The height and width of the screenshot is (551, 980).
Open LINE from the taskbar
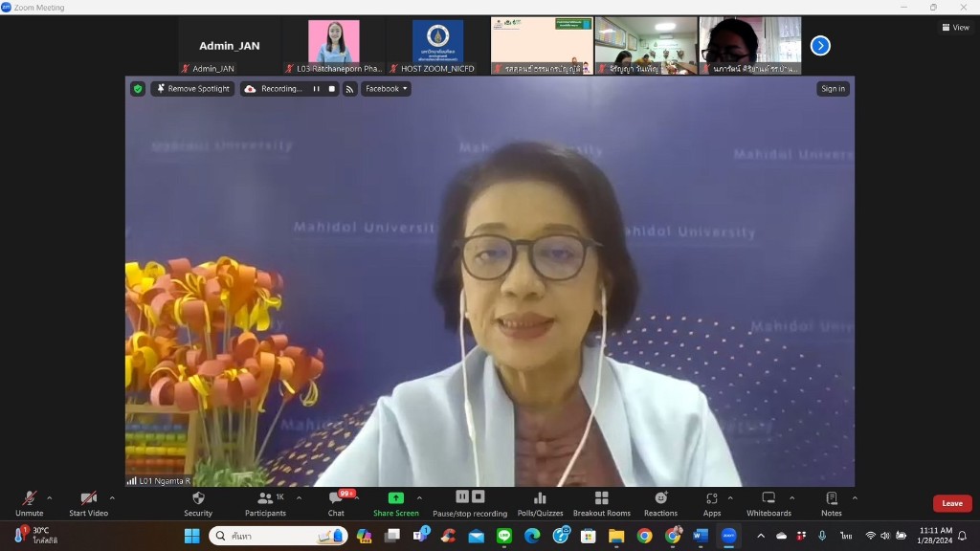click(x=504, y=536)
